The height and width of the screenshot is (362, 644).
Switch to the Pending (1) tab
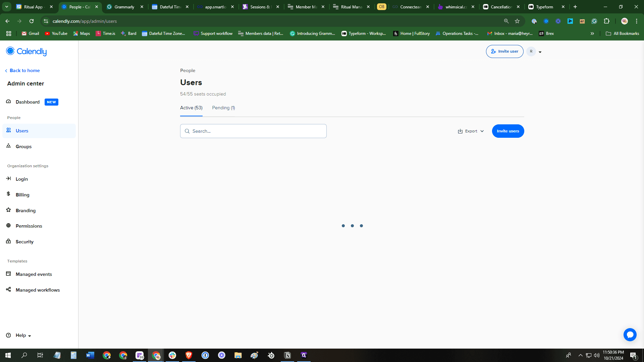223,108
